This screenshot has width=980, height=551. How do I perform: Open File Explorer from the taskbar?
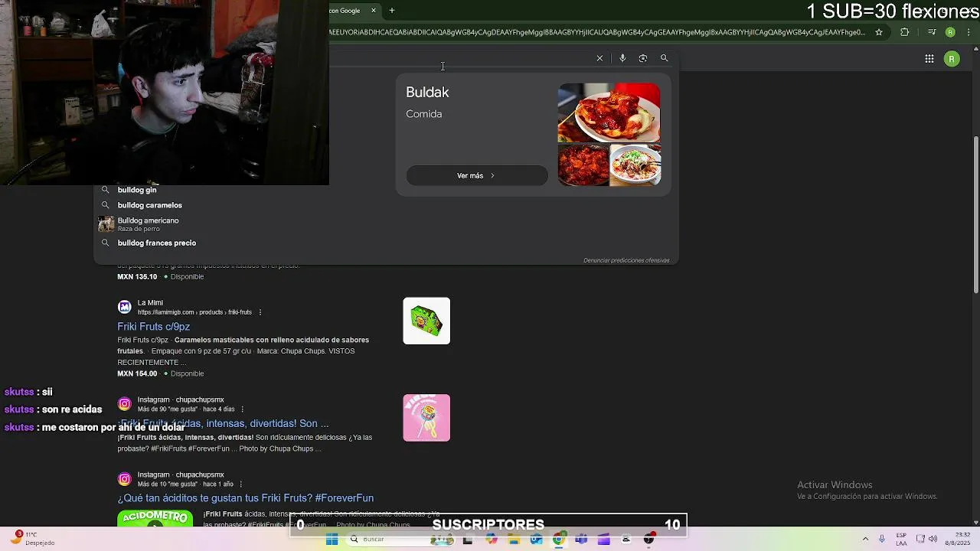(514, 540)
